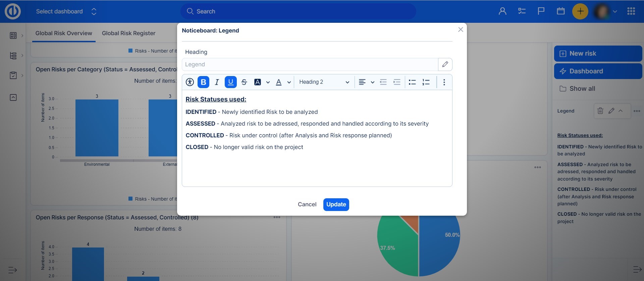Apply strikethrough formatting to text
The image size is (644, 281).
click(x=244, y=82)
